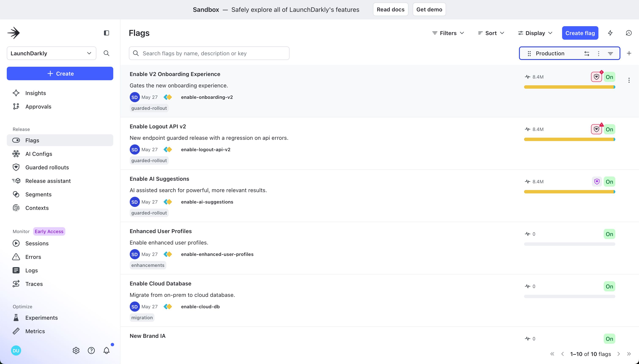
Task: Click the enable-onboarding-v2 flag key
Action: coord(207,97)
